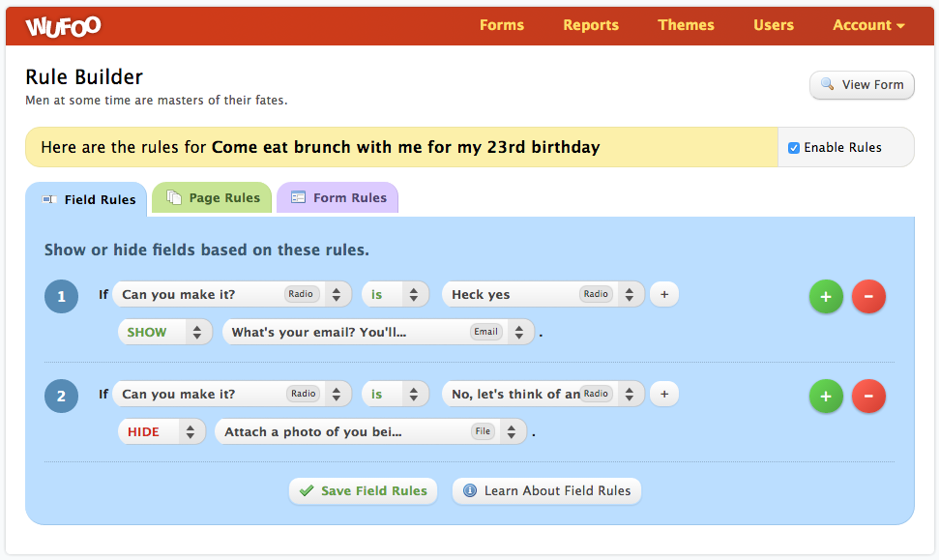Image resolution: width=939 pixels, height=560 pixels.
Task: Click green plus icon on rule 2
Action: [x=826, y=396]
